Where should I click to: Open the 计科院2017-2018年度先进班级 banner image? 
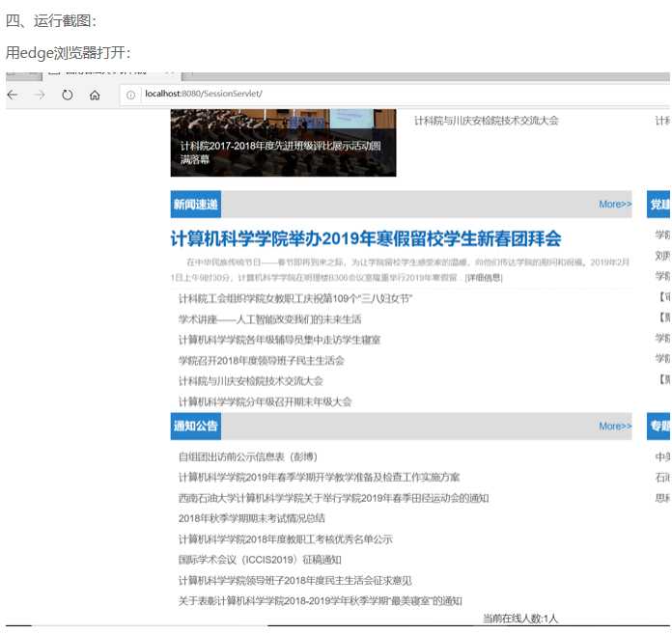283,143
